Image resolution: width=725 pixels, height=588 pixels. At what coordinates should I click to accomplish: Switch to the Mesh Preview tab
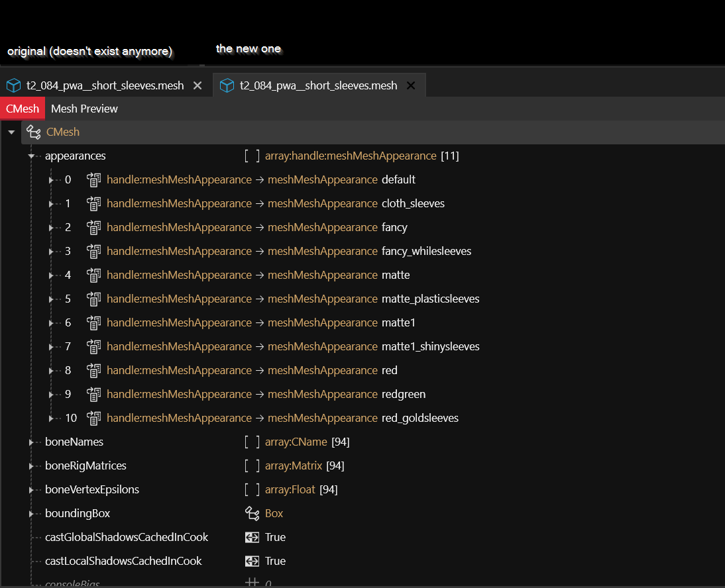tap(84, 109)
